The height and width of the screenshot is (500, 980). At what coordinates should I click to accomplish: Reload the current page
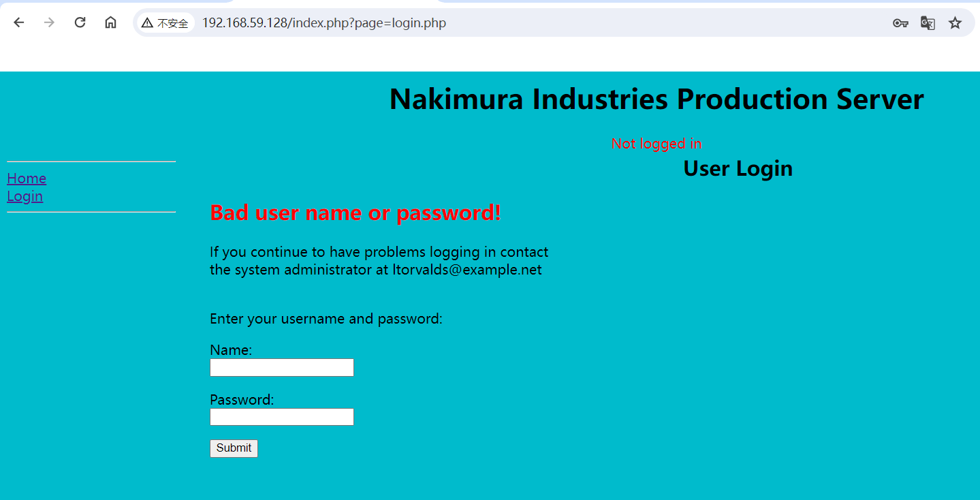tap(80, 22)
